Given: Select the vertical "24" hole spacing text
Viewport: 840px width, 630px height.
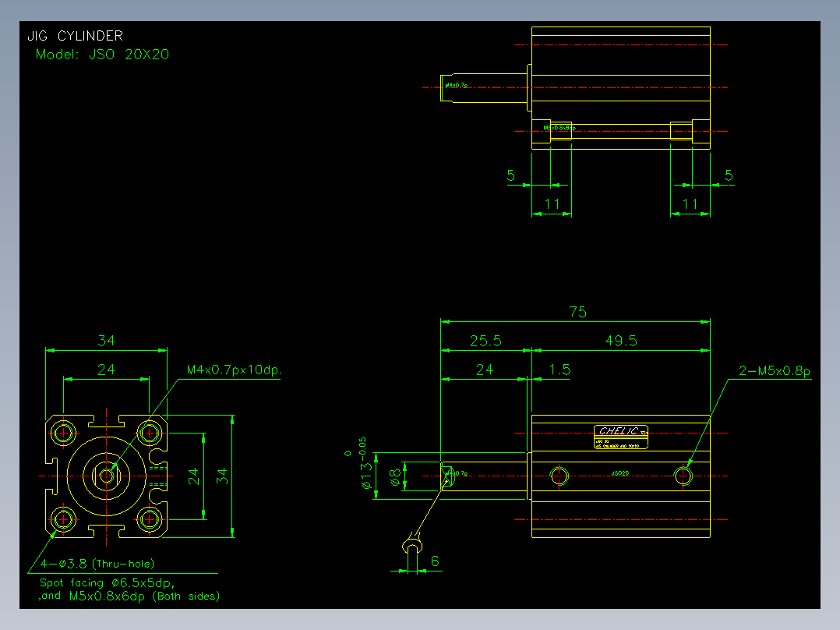Looking at the screenshot, I should (193, 476).
